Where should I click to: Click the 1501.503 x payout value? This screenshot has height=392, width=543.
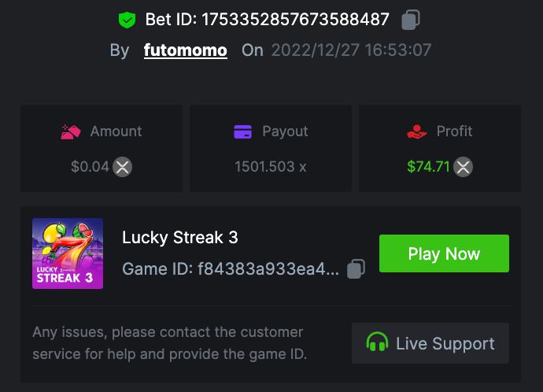click(x=270, y=167)
